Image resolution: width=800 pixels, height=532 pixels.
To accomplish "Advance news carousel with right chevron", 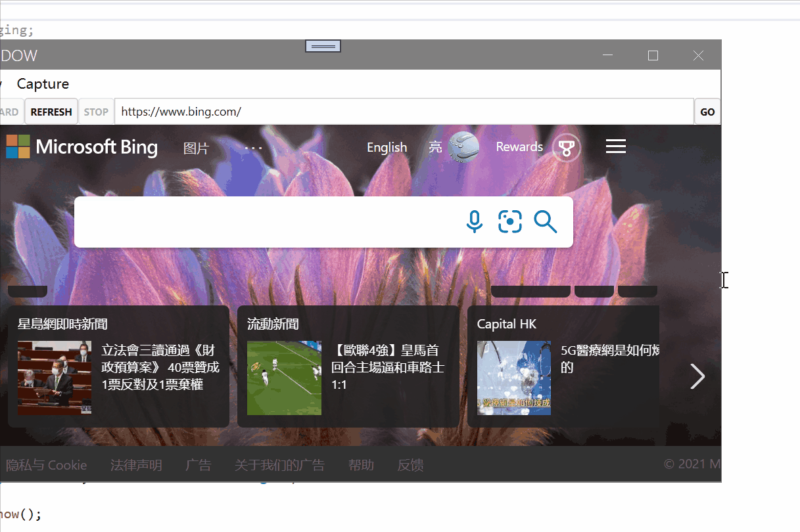I will pos(697,376).
